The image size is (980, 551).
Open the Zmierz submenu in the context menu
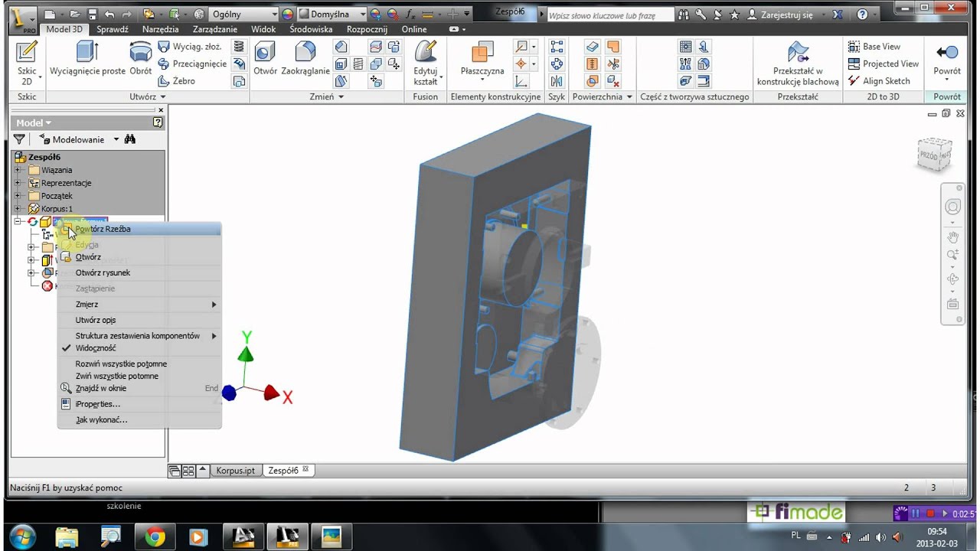139,305
